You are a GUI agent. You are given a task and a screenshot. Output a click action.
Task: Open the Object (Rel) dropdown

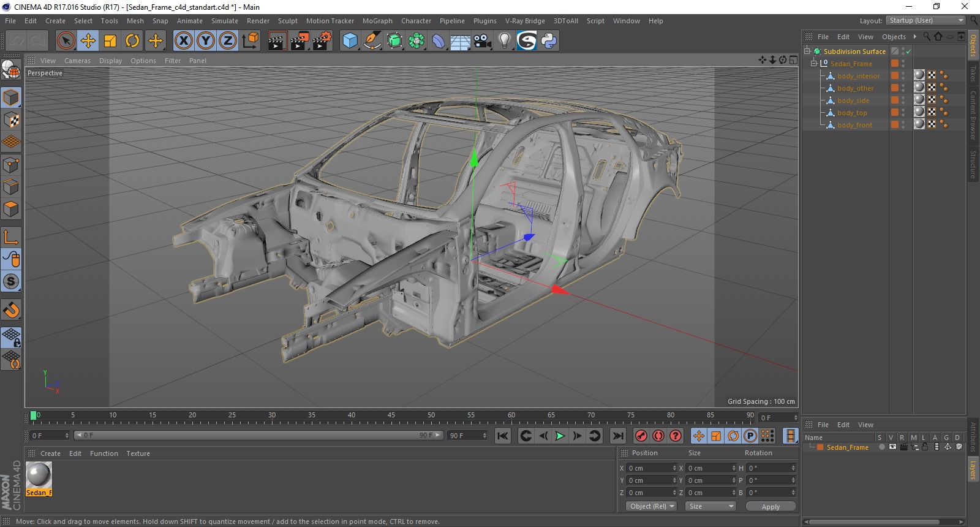652,506
